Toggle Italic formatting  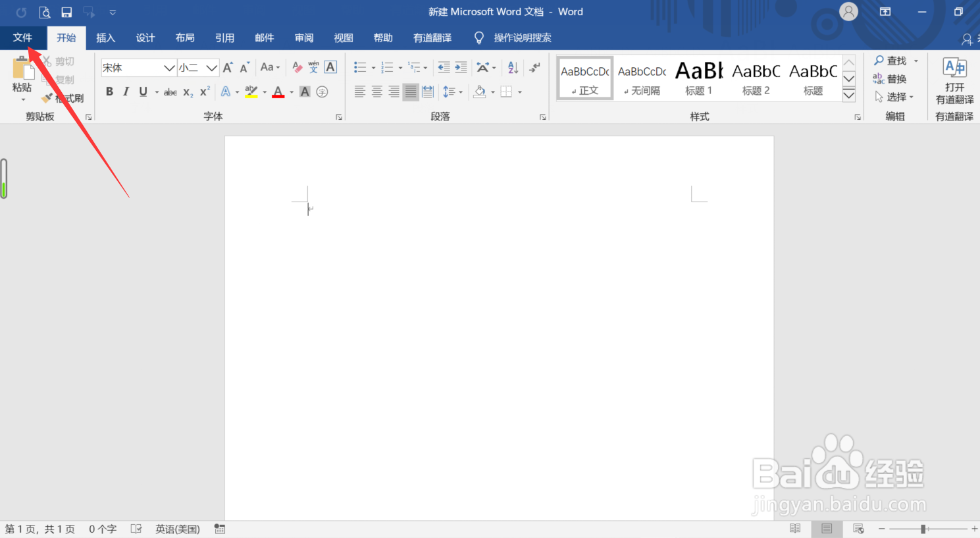(126, 92)
